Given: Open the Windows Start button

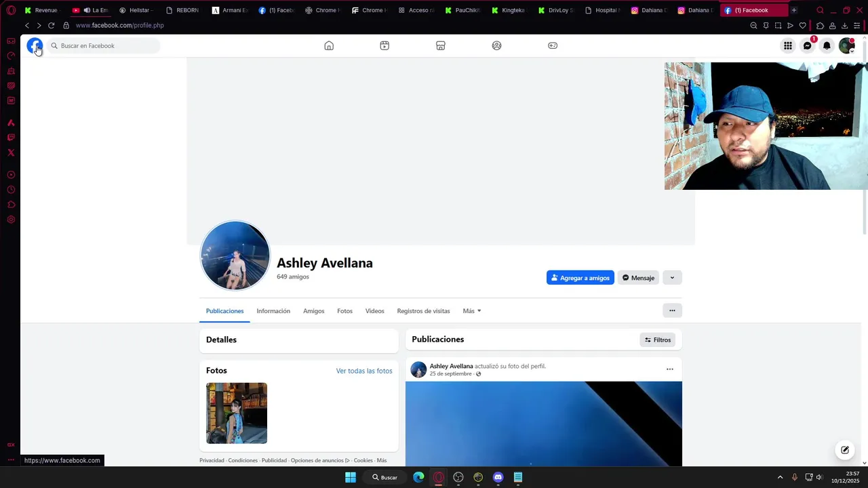Looking at the screenshot, I should [x=351, y=477].
